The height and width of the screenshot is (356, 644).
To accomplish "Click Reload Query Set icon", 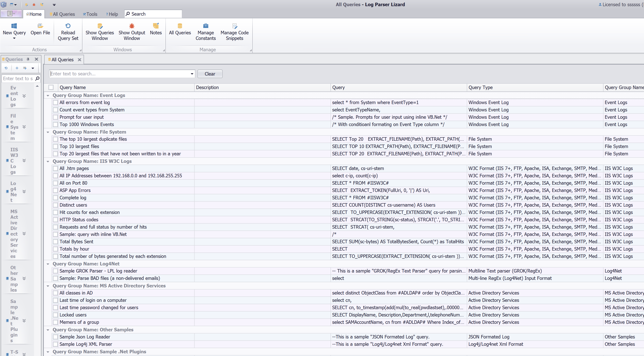I will click(x=68, y=26).
